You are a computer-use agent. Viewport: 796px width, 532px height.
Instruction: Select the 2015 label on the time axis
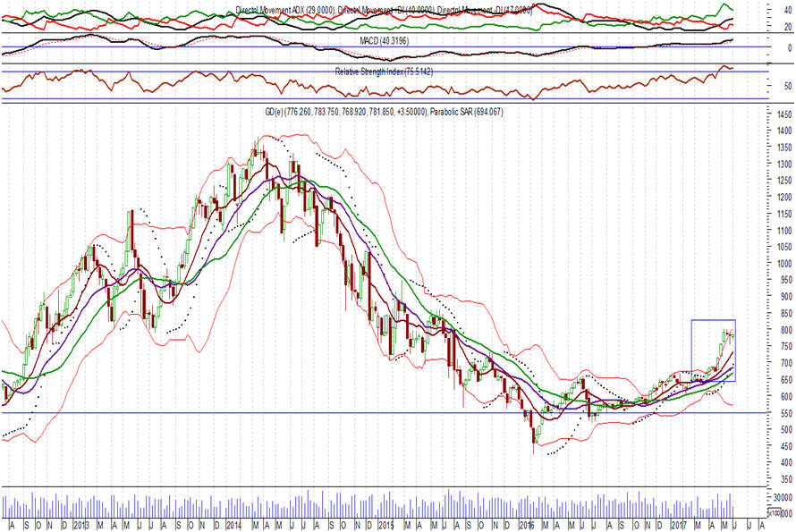point(385,524)
